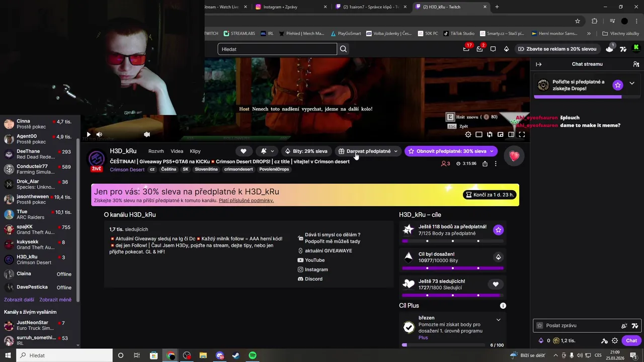Expand the Drops subscription banner chevron
This screenshot has width=644, height=362.
[x=632, y=83]
